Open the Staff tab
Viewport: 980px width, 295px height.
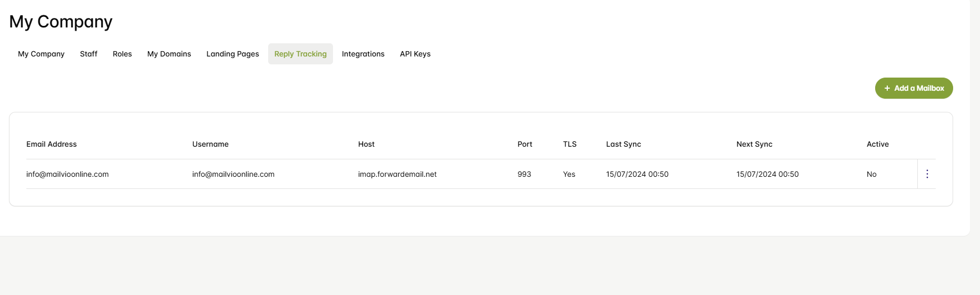89,54
